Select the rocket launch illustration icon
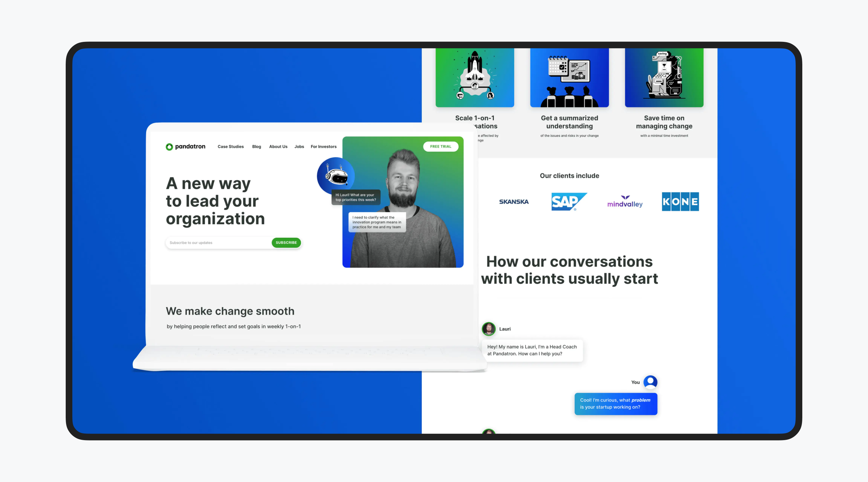 pos(474,77)
